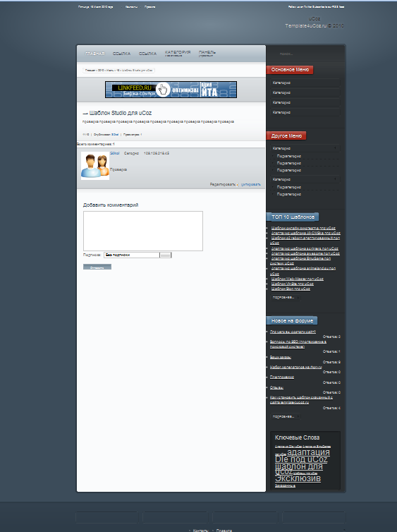This screenshot has width=397, height=532.
Task: Click the цитировать link on the comment
Action: pyautogui.click(x=251, y=185)
